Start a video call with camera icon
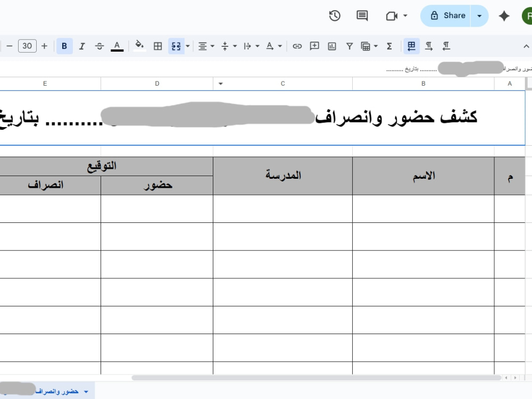532x399 pixels. 392,16
